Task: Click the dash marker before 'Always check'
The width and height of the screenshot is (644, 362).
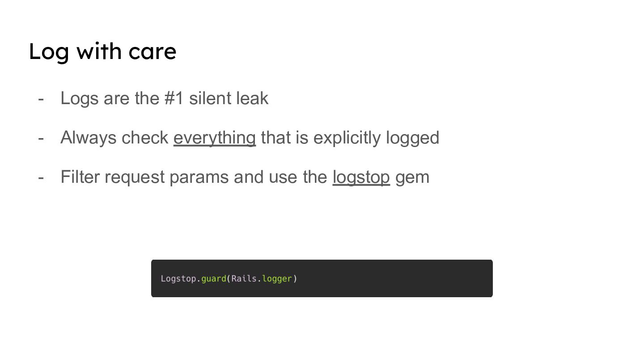Action: click(41, 138)
